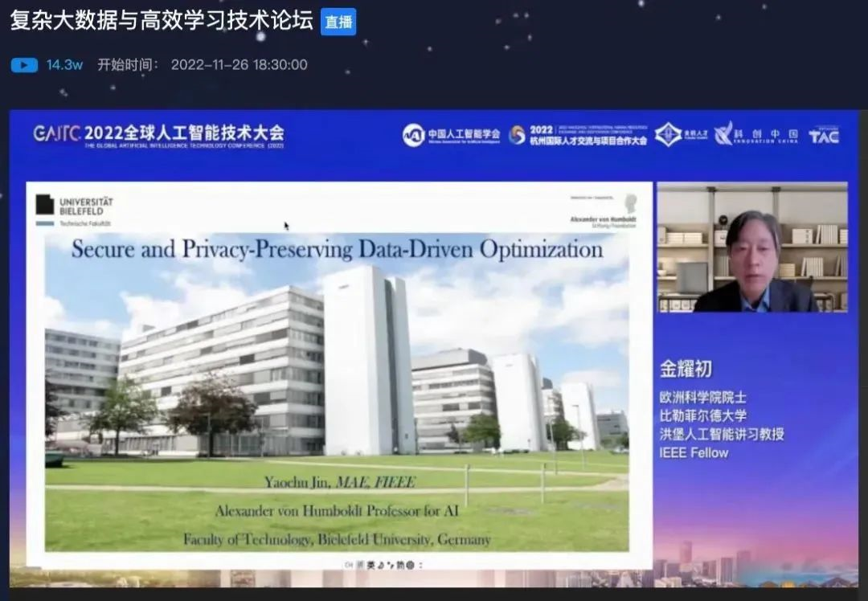
Task: Toggle the moon half-width IME icon
Action: tap(380, 565)
